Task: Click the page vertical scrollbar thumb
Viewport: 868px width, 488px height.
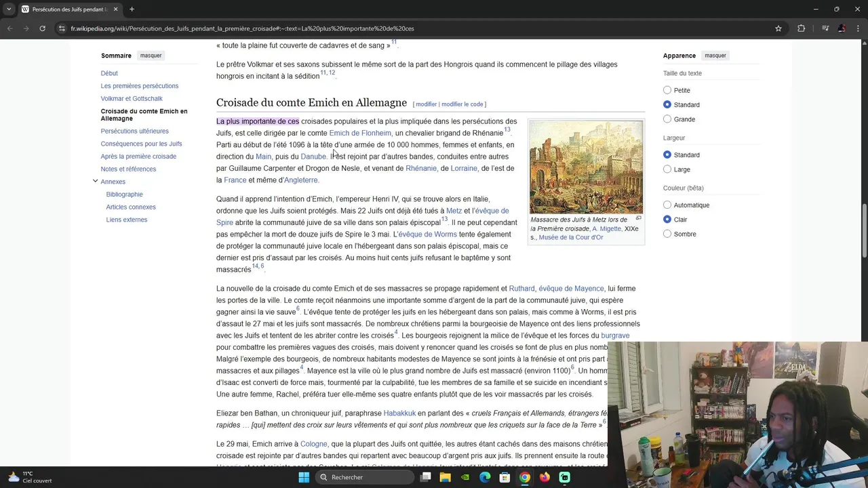Action: [x=864, y=230]
